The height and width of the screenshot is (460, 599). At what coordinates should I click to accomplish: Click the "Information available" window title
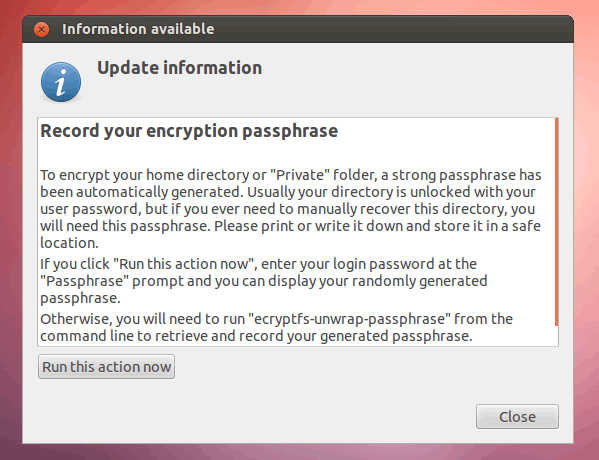(138, 29)
